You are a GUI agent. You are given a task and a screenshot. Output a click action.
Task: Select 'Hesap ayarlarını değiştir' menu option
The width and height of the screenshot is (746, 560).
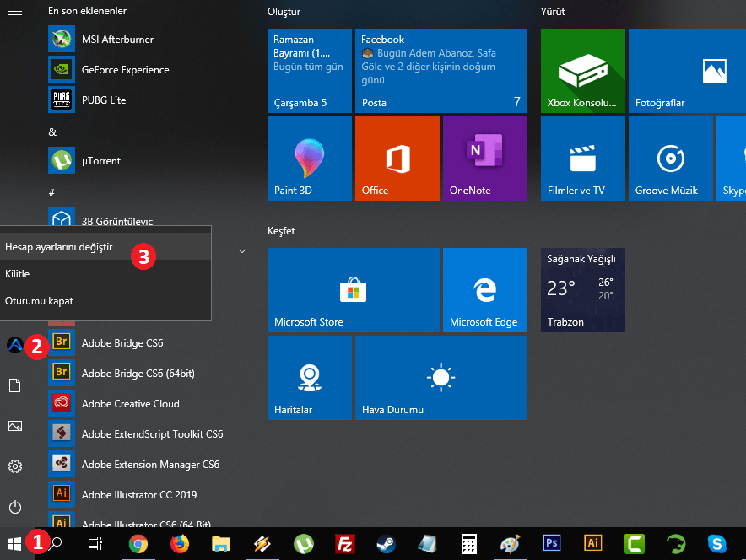click(59, 247)
